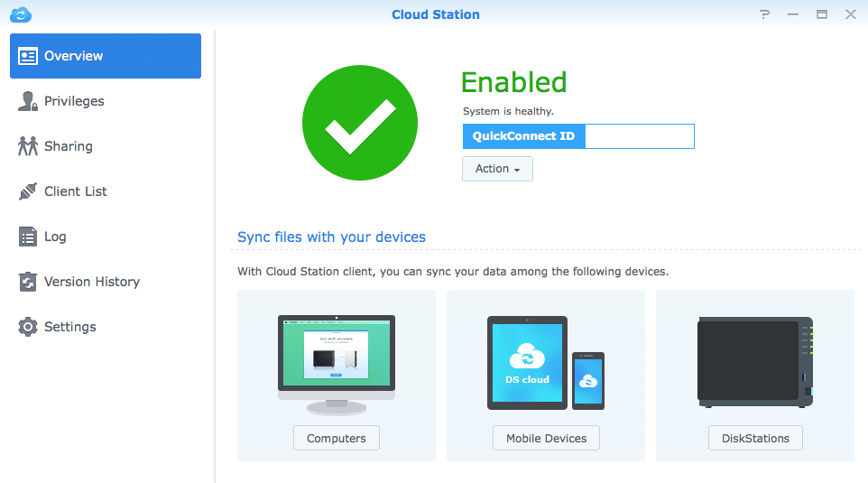Click the Settings gear icon
The width and height of the screenshot is (868, 483).
point(28,327)
